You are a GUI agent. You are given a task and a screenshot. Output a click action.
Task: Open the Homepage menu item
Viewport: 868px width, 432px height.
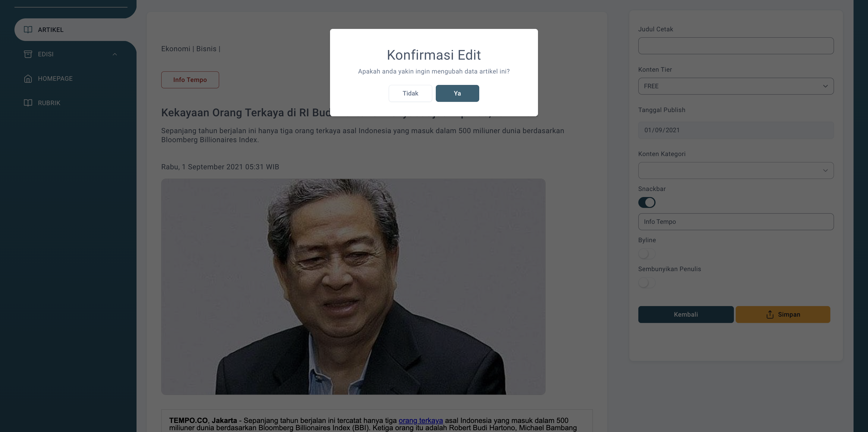tap(55, 78)
